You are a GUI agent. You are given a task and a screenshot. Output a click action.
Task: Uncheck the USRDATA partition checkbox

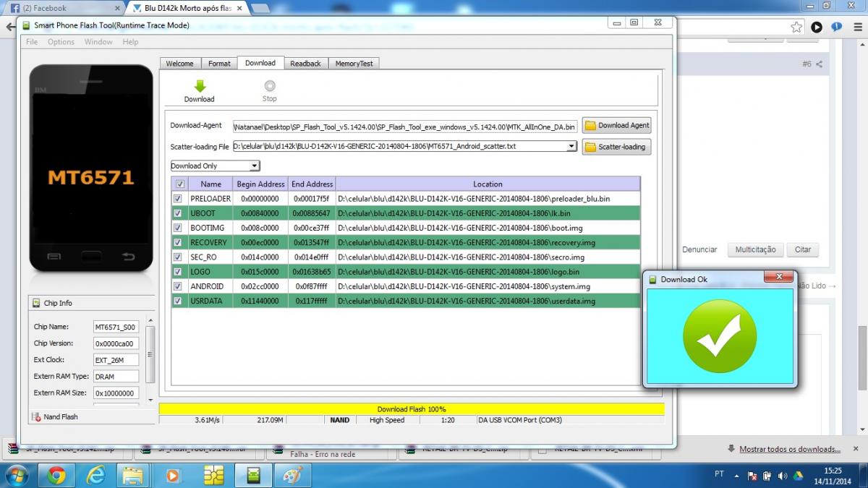click(x=178, y=301)
